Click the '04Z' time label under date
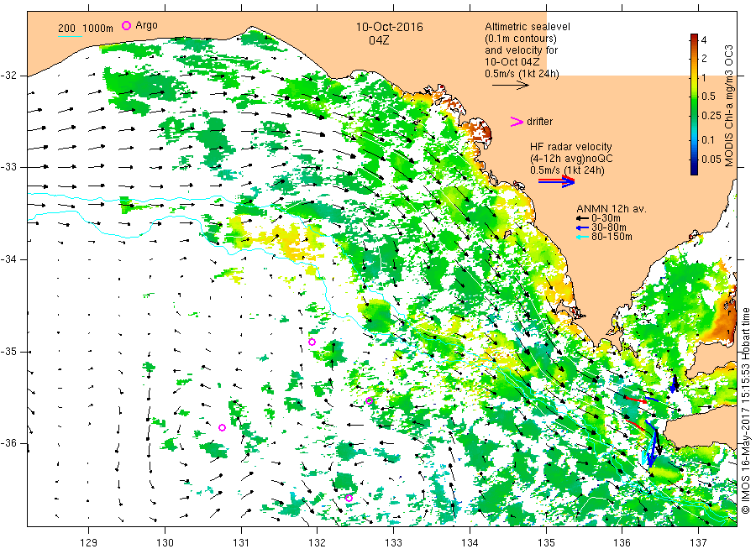Viewport: 756px width, 554px height. (379, 40)
